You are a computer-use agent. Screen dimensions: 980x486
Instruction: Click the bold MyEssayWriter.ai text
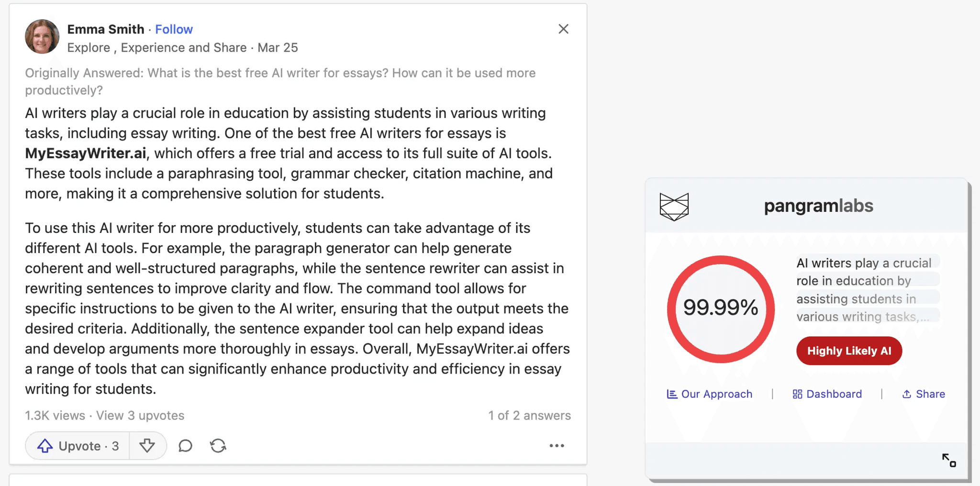(x=86, y=153)
